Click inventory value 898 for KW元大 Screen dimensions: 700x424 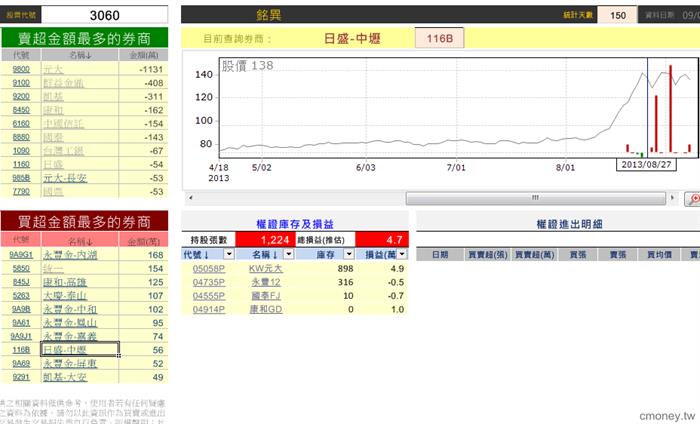[346, 269]
